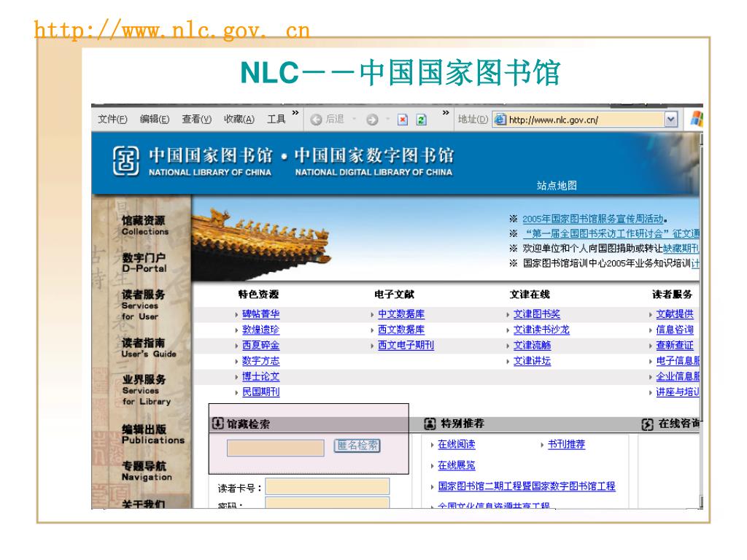Click the 文津读书沙龙 link
The height and width of the screenshot is (560, 747).
pos(541,330)
